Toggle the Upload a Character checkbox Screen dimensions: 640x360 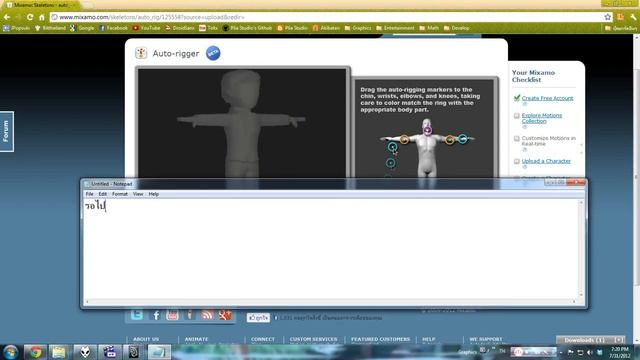point(517,162)
